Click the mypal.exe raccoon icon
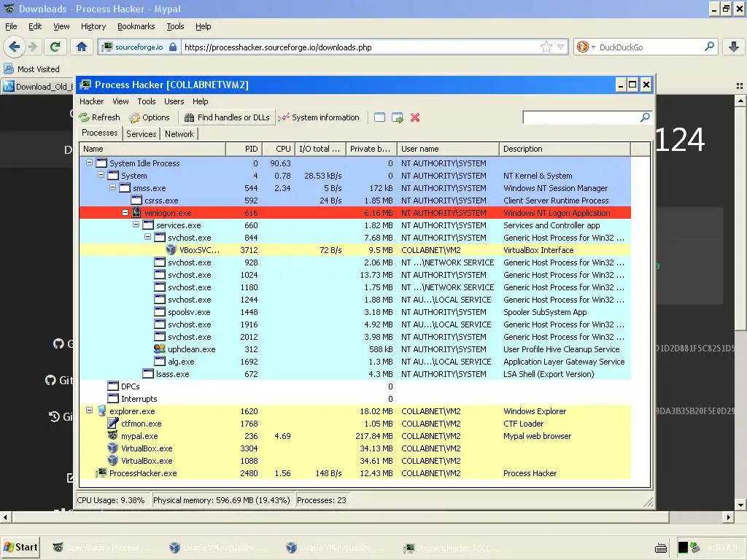The width and height of the screenshot is (747, 560). coord(113,436)
